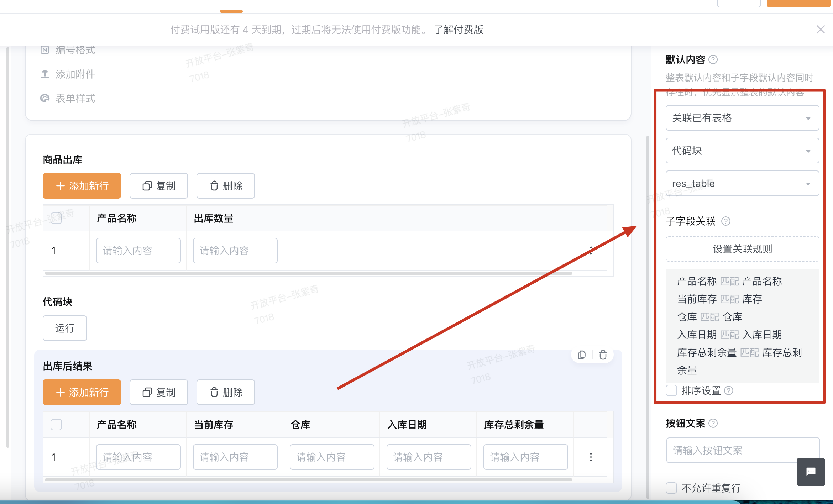
Task: Add new row in 商品出库 table
Action: [82, 186]
